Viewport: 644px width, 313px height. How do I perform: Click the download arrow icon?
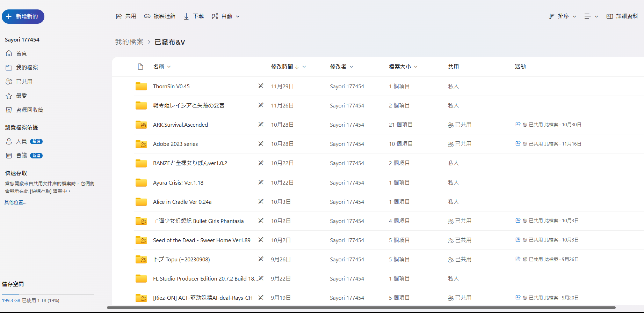(186, 16)
